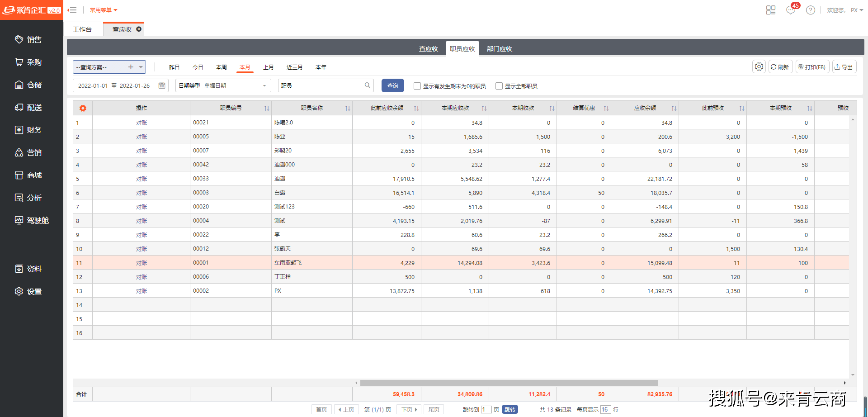
Task: Click 对账 link for PX row
Action: [142, 291]
